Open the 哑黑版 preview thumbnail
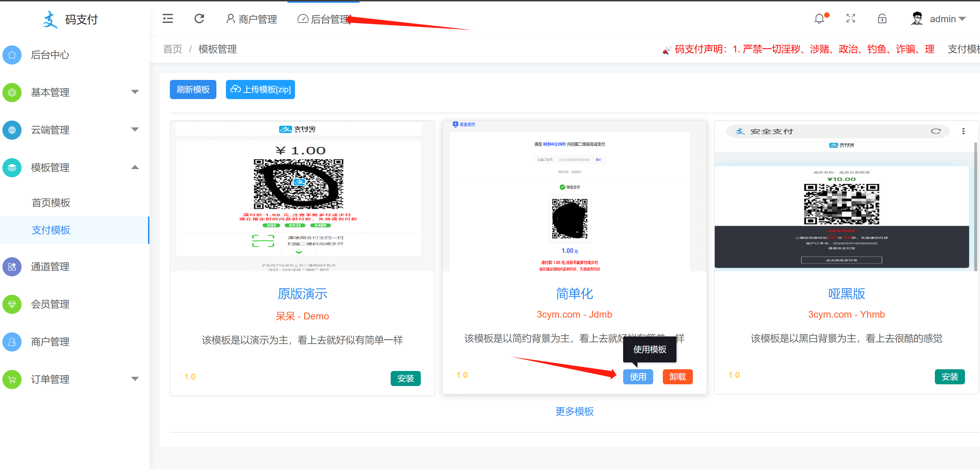Image resolution: width=980 pixels, height=469 pixels. pyautogui.click(x=846, y=196)
